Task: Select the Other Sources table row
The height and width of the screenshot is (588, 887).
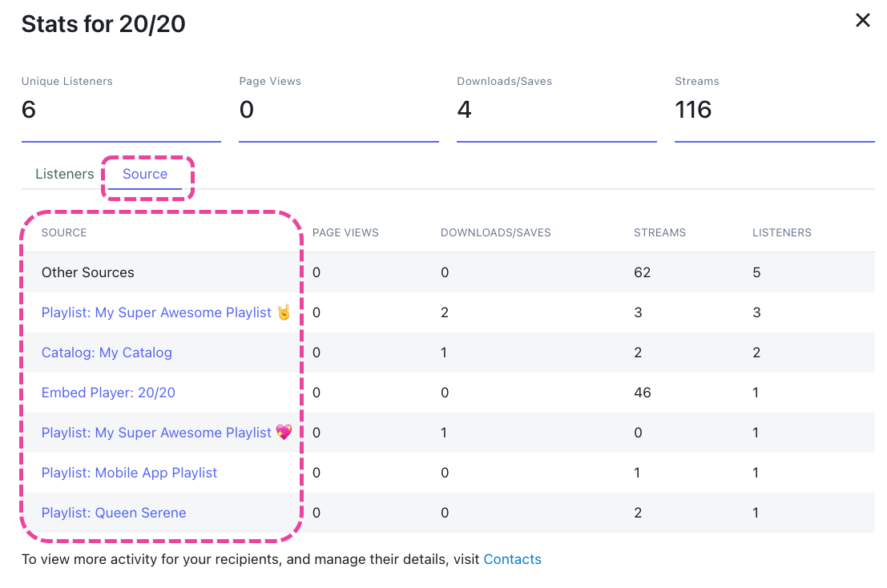Action: click(x=88, y=272)
